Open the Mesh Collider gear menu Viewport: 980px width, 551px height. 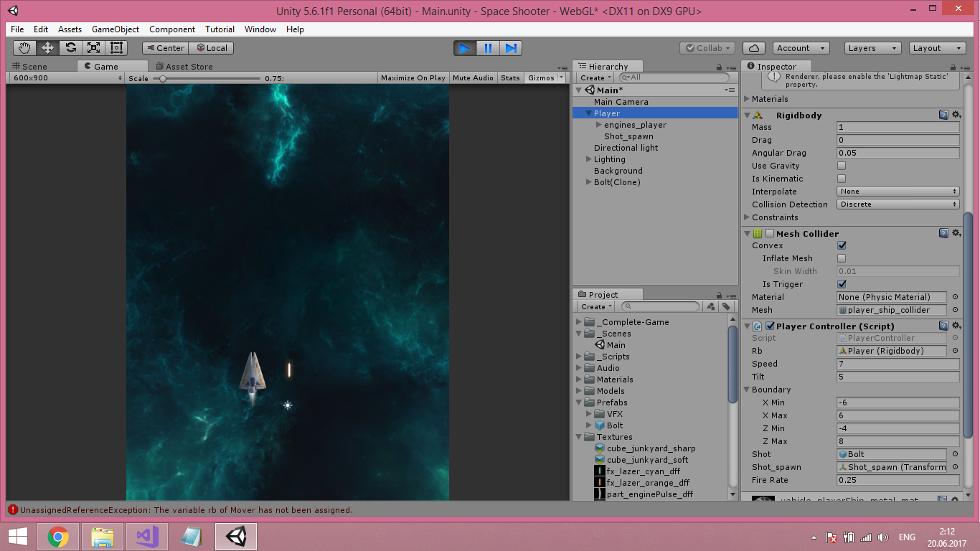(956, 233)
